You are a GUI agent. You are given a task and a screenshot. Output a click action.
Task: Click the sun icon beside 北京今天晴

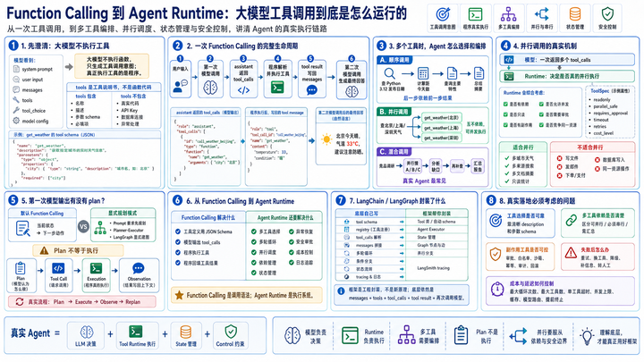tap(326, 139)
